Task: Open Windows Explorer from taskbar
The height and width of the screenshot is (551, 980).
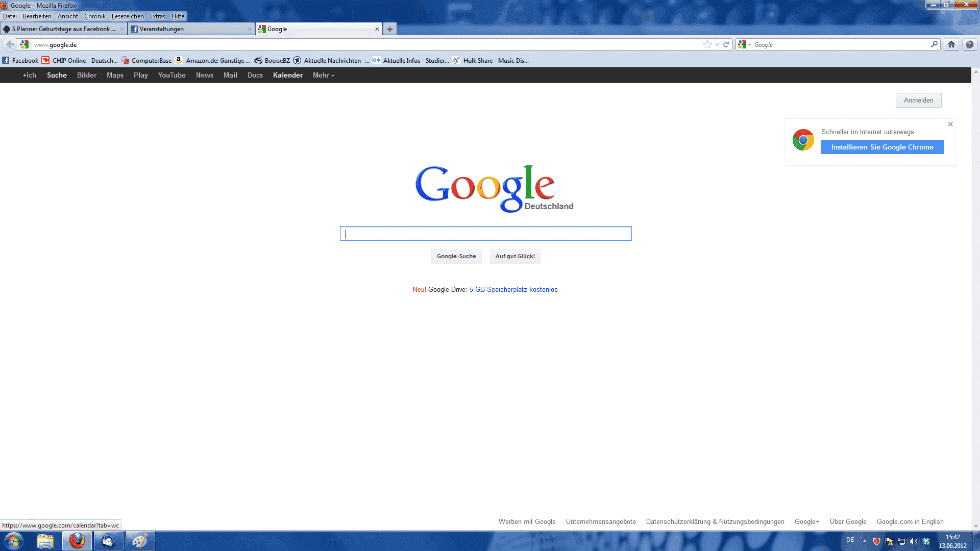Action: coord(45,541)
